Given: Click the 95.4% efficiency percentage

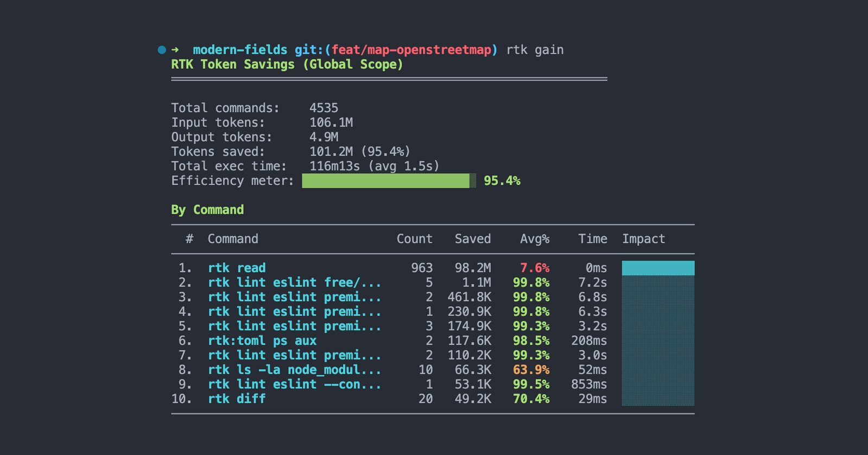Looking at the screenshot, I should point(502,181).
